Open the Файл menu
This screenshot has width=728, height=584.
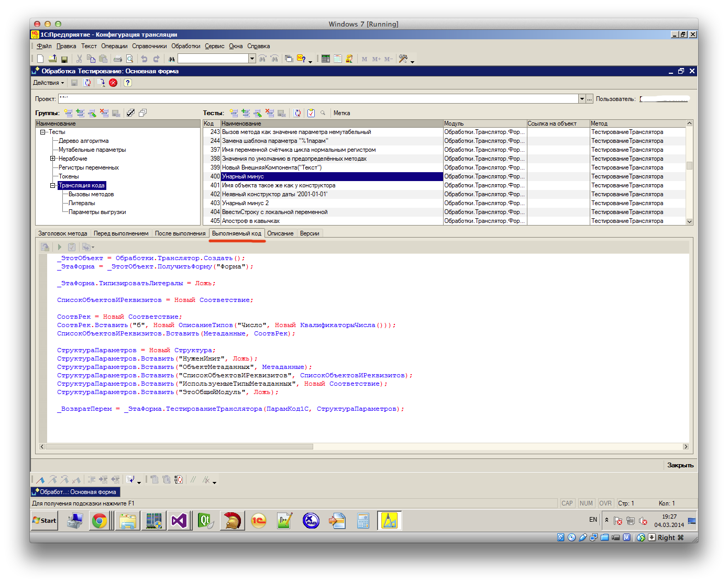click(x=44, y=46)
